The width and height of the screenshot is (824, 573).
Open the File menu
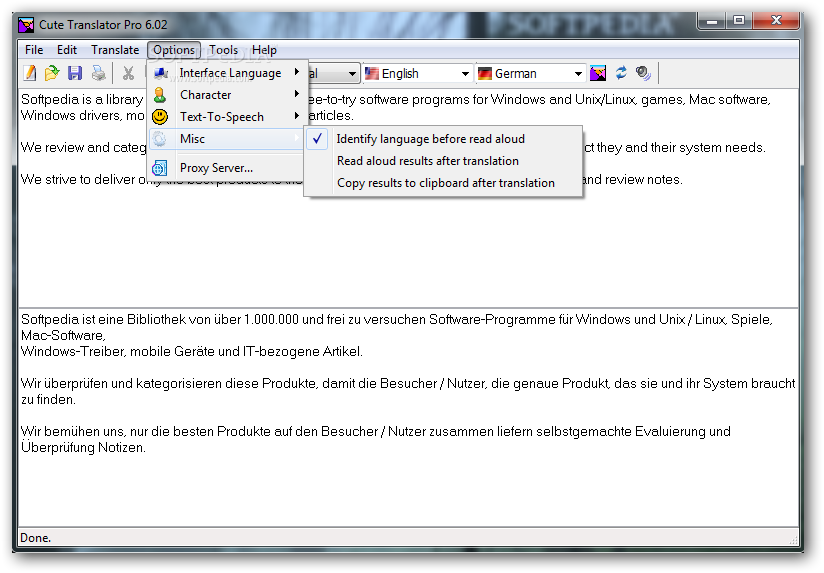tap(34, 50)
